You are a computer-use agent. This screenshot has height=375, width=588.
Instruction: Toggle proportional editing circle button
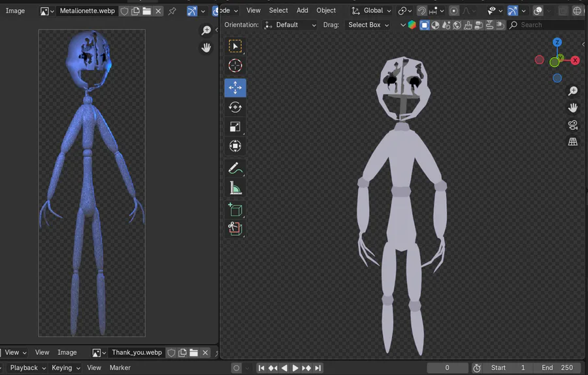coord(454,11)
